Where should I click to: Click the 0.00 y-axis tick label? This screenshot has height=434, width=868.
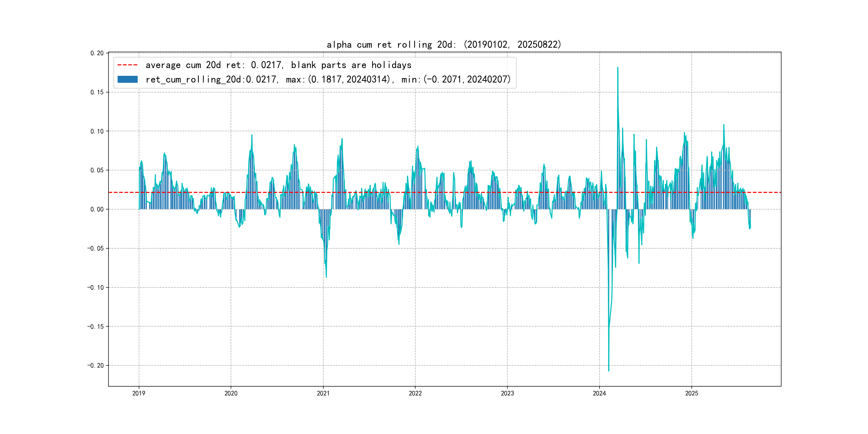(x=97, y=209)
